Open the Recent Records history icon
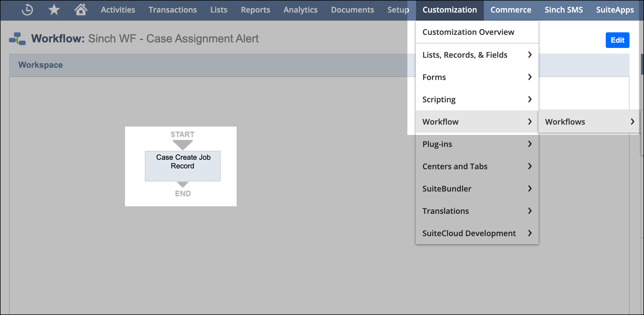644x315 pixels. coord(27,10)
